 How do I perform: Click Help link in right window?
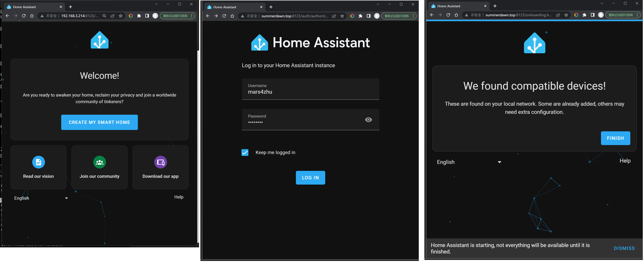click(625, 161)
